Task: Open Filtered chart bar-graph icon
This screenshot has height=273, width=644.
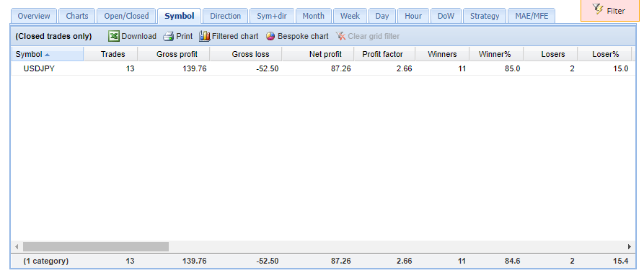Action: pyautogui.click(x=205, y=36)
